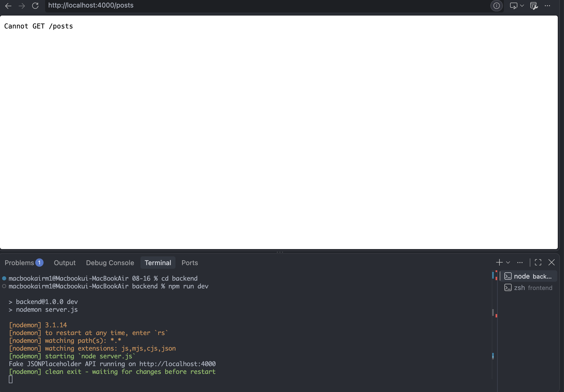Open the new terminal launch profile dropdown
The height and width of the screenshot is (392, 564).
click(508, 263)
